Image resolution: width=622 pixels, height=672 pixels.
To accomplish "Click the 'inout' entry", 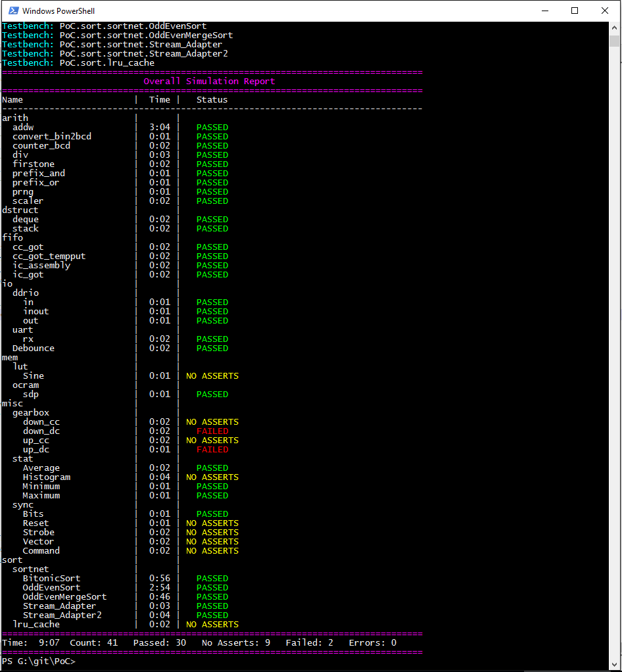I will tap(36, 312).
